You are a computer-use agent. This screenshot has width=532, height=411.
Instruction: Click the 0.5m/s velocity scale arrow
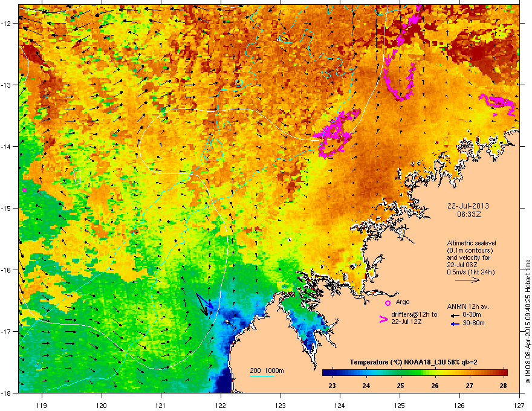(x=467, y=280)
